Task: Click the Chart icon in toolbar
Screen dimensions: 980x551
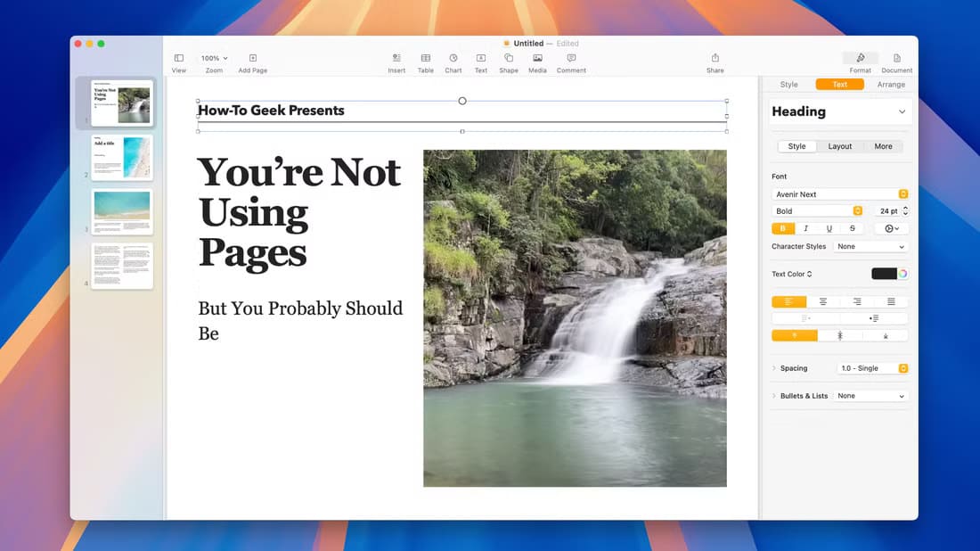Action: (453, 58)
